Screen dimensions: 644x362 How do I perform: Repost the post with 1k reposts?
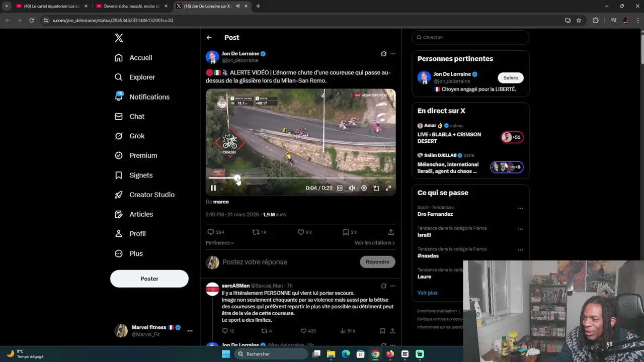259,232
